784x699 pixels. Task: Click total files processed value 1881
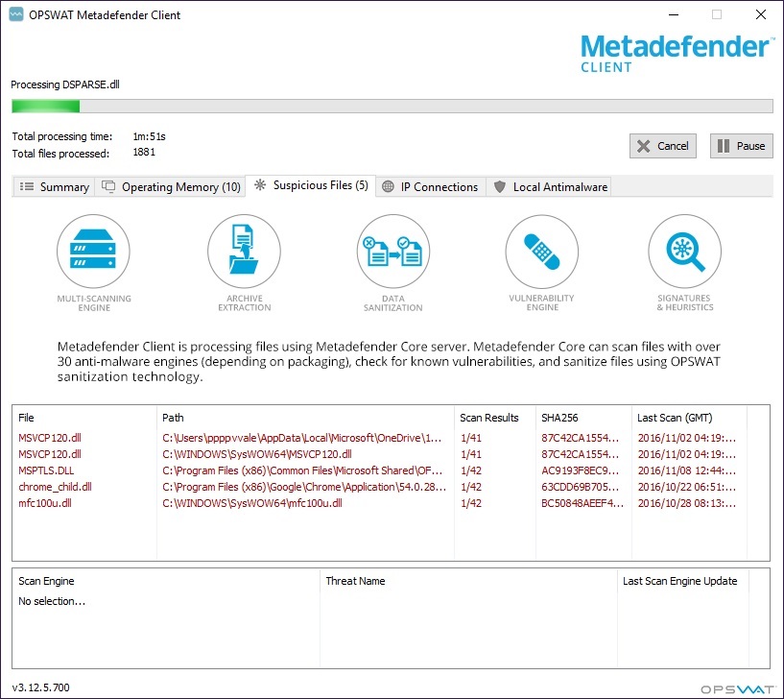tap(144, 152)
